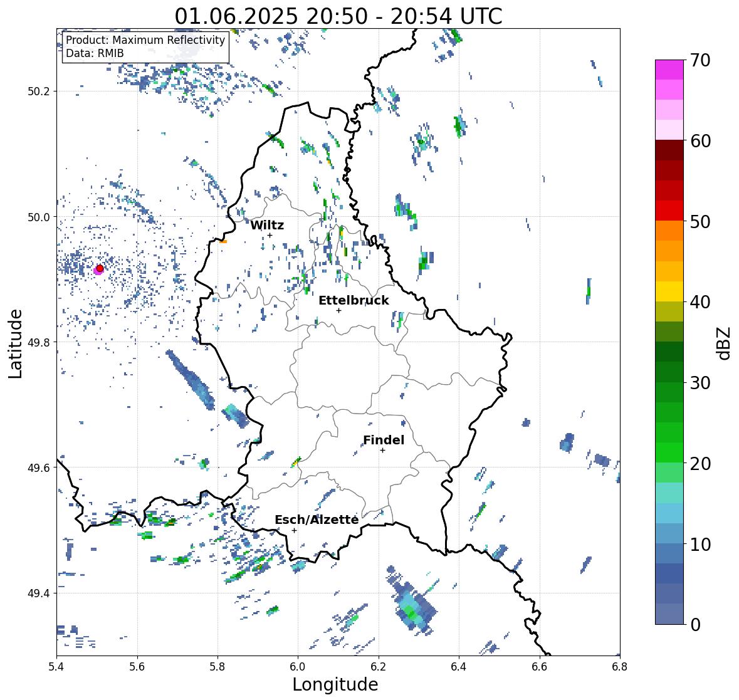
Task: Click the 60 value on the colorbar
Action: point(700,141)
